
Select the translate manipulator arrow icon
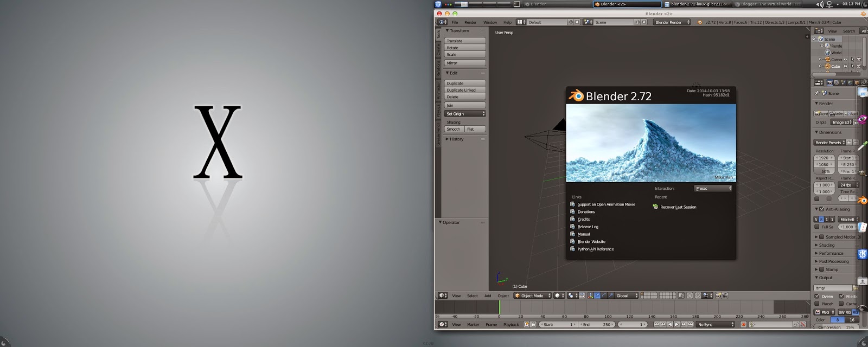pyautogui.click(x=597, y=295)
